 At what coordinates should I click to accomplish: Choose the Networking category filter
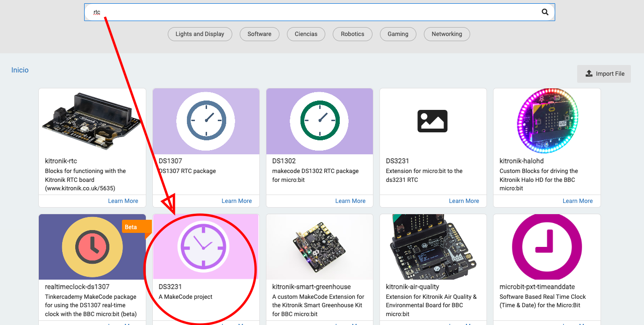click(x=447, y=34)
